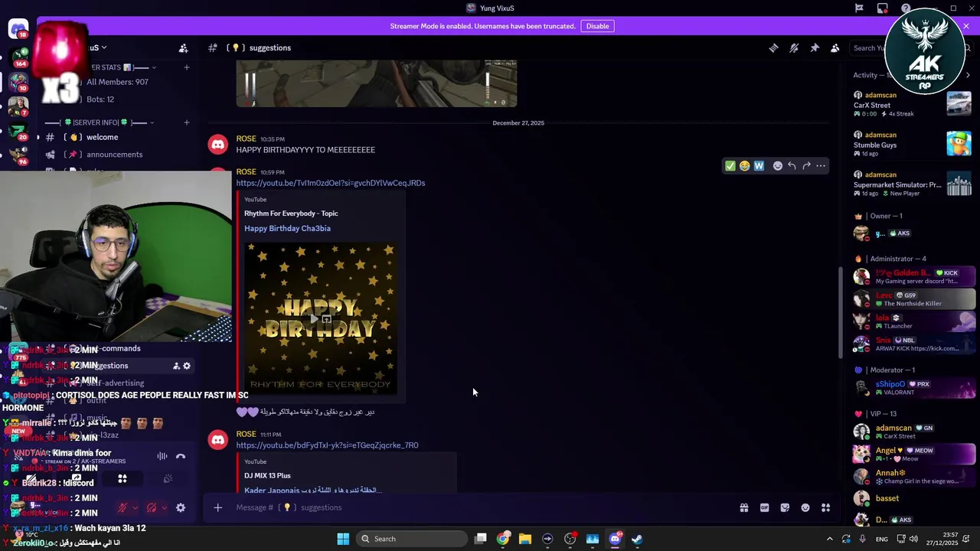The width and height of the screenshot is (980, 551).
Task: Click the white check mark reaction emoji
Action: click(730, 166)
